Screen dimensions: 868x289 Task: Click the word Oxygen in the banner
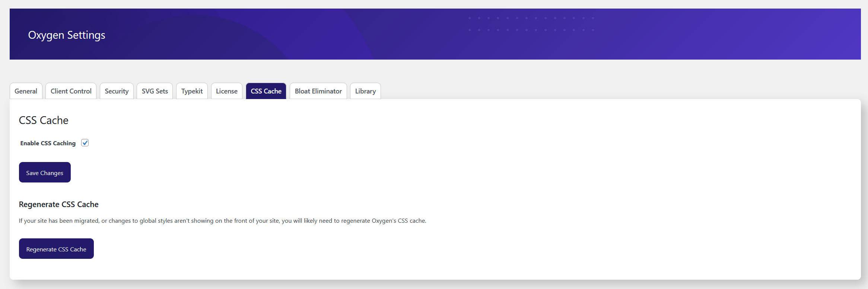(46, 35)
